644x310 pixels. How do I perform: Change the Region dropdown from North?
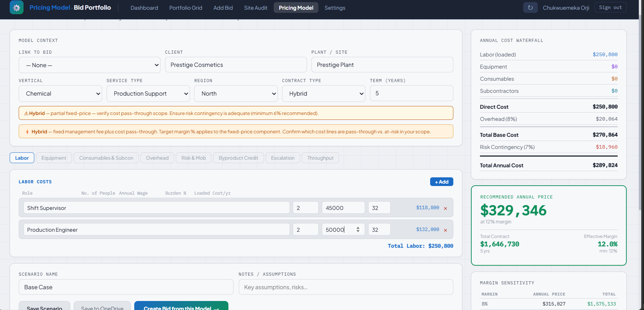click(x=236, y=94)
